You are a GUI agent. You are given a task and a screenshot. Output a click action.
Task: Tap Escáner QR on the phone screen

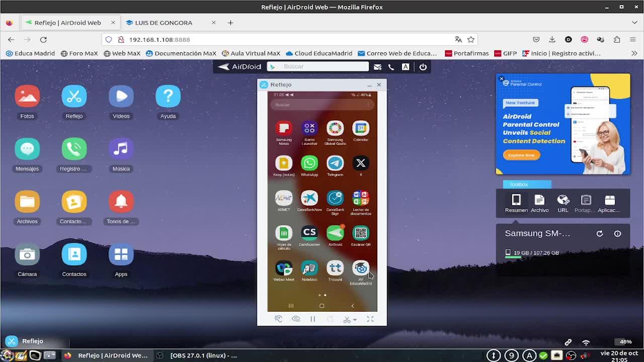pyautogui.click(x=361, y=233)
